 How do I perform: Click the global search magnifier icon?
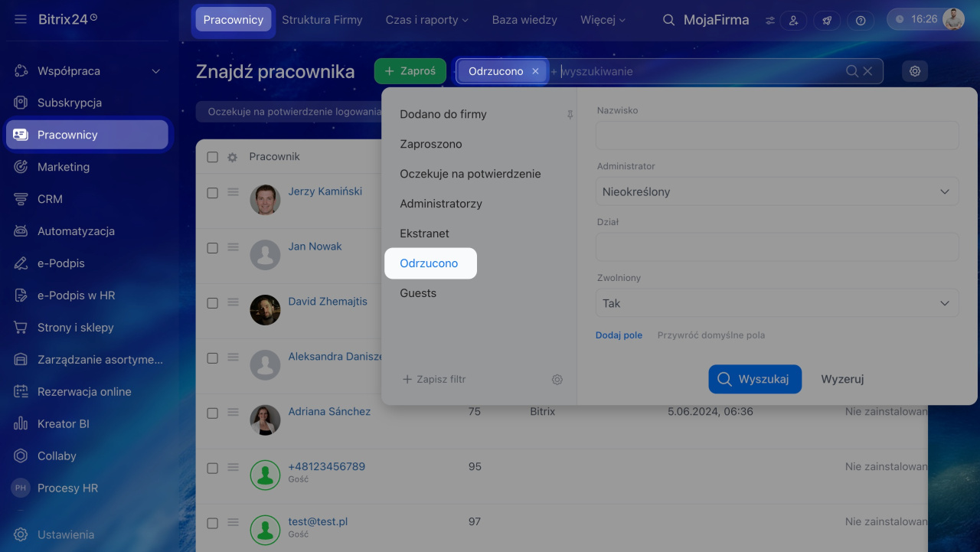coord(669,20)
